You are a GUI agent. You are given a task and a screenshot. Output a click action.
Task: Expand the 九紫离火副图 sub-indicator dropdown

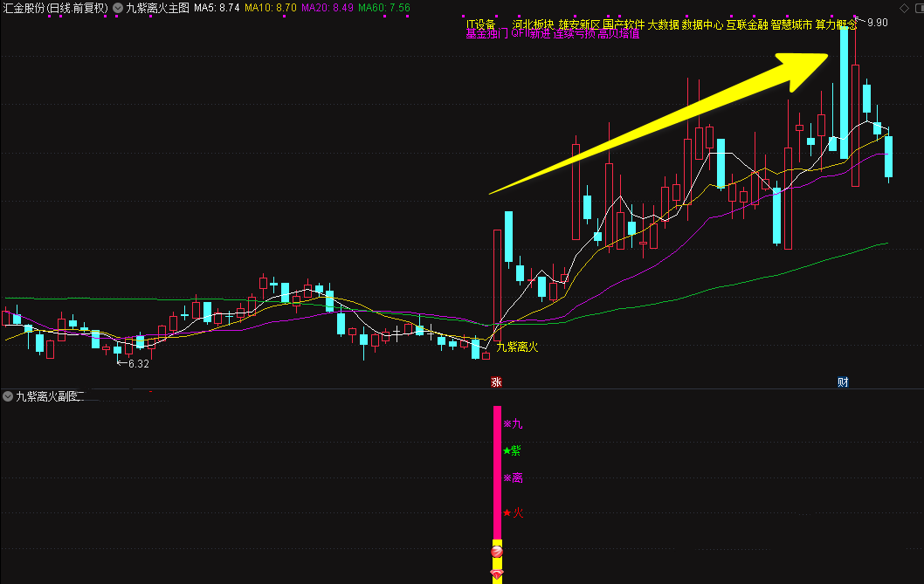click(8, 396)
